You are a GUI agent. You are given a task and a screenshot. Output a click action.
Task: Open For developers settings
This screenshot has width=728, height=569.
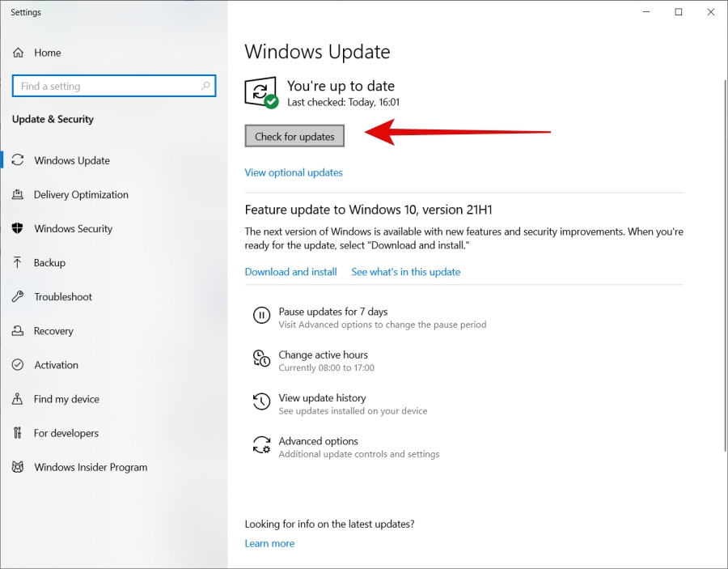pos(66,433)
